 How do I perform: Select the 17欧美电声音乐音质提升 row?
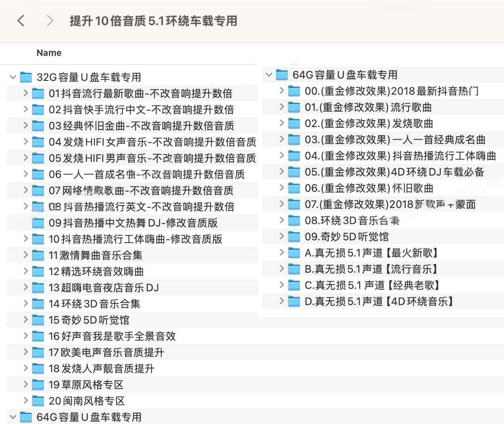point(132,352)
